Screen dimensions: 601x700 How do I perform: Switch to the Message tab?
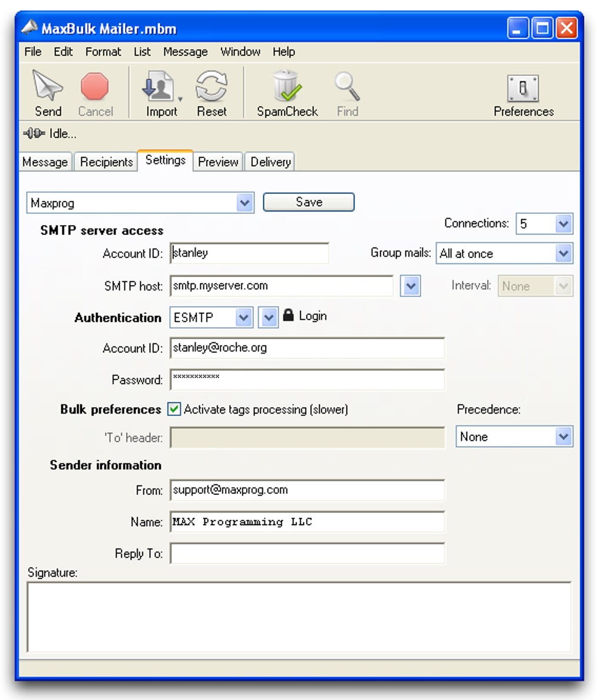pyautogui.click(x=45, y=161)
